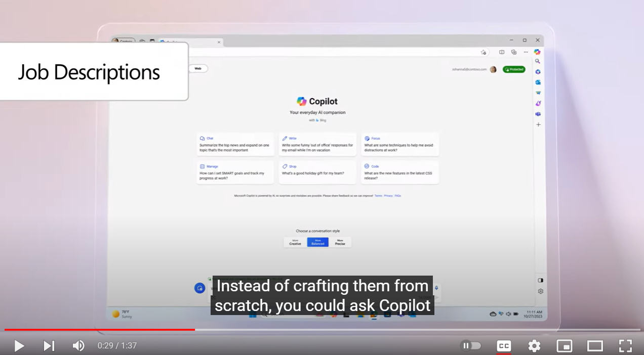This screenshot has width=644, height=355.
Task: Open the Outlook icon in Edge sidebar
Action: (x=538, y=82)
